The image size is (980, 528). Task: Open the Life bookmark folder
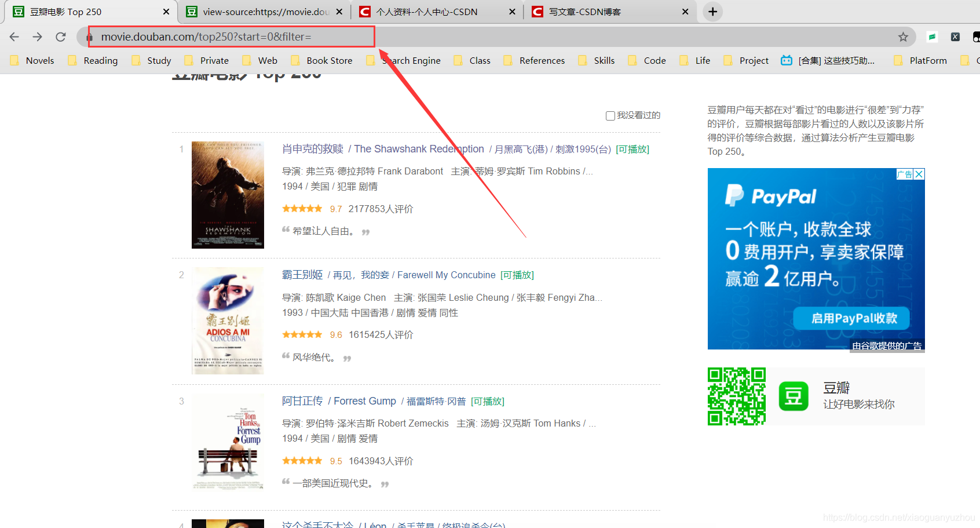(x=695, y=60)
